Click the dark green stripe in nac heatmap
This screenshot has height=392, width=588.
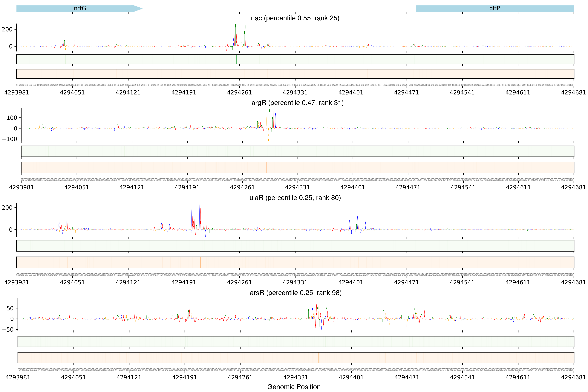coord(236,59)
